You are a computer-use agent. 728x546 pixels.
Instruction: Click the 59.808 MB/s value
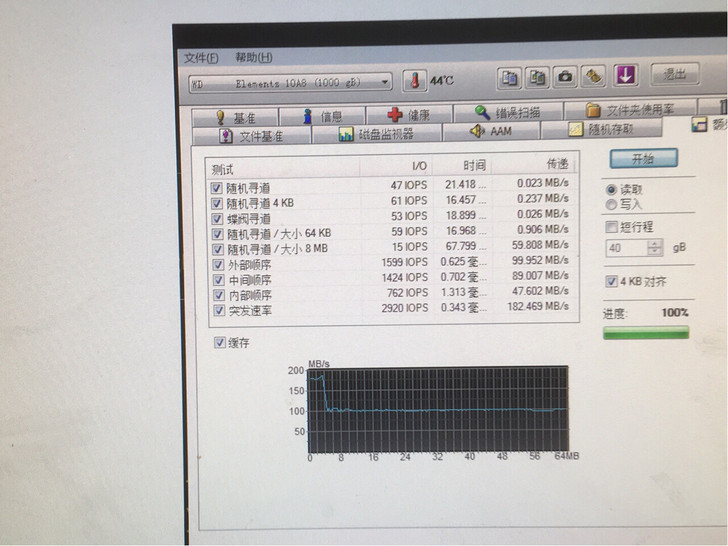(540, 245)
